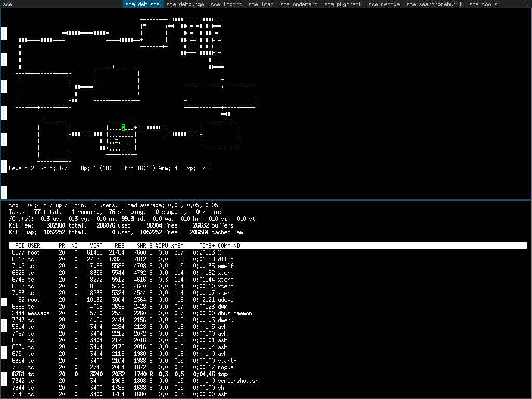
Task: Click the xterm row with PID 6746
Action: click(x=268, y=280)
